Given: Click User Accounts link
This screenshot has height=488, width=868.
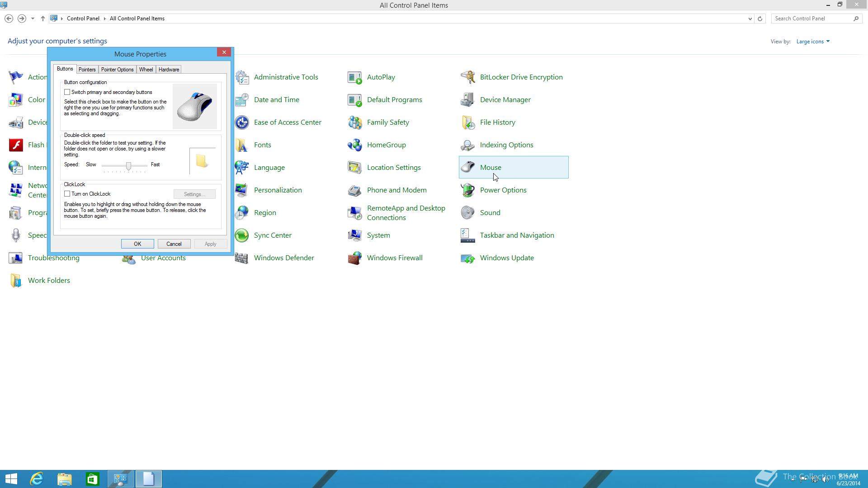Looking at the screenshot, I should [x=163, y=258].
